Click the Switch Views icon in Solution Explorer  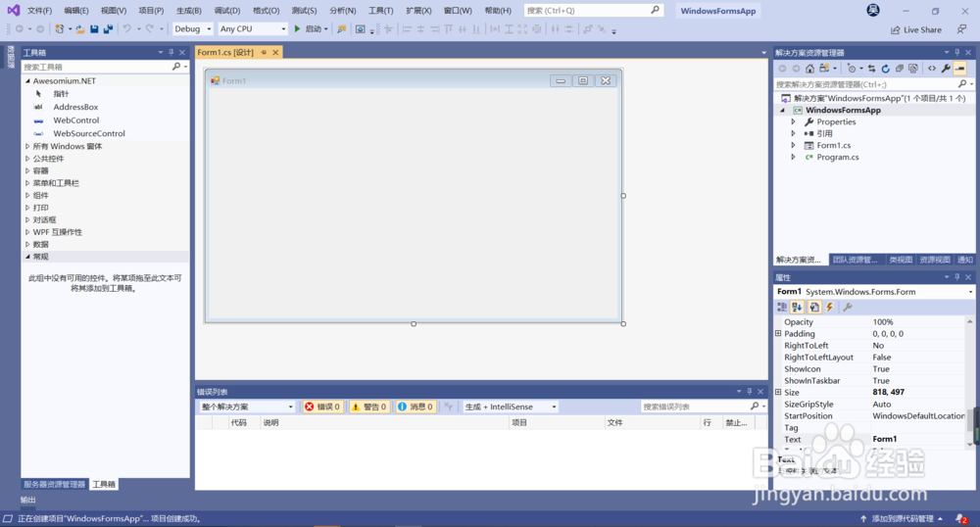[x=824, y=69]
